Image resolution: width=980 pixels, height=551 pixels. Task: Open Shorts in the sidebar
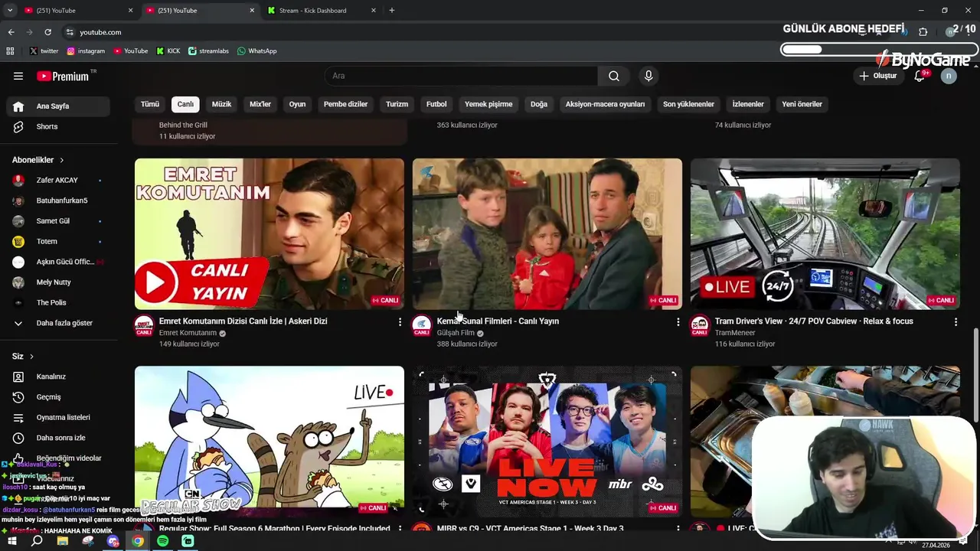pyautogui.click(x=59, y=126)
